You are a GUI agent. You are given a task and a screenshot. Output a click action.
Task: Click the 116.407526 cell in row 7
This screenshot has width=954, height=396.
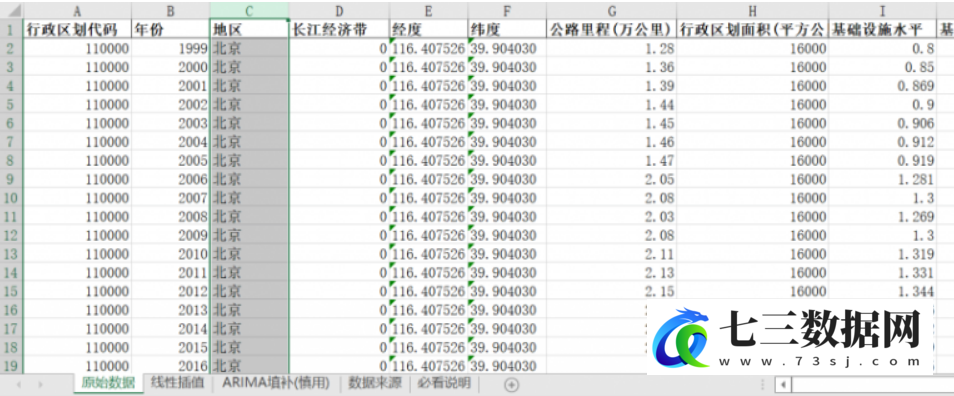428,142
